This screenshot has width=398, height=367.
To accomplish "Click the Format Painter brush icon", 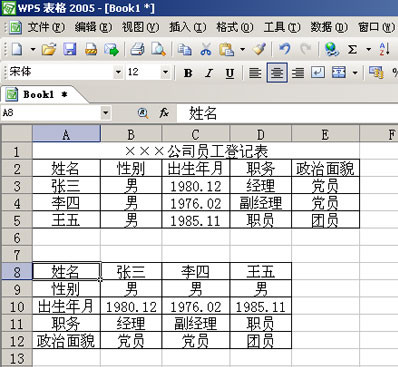I will (x=259, y=49).
